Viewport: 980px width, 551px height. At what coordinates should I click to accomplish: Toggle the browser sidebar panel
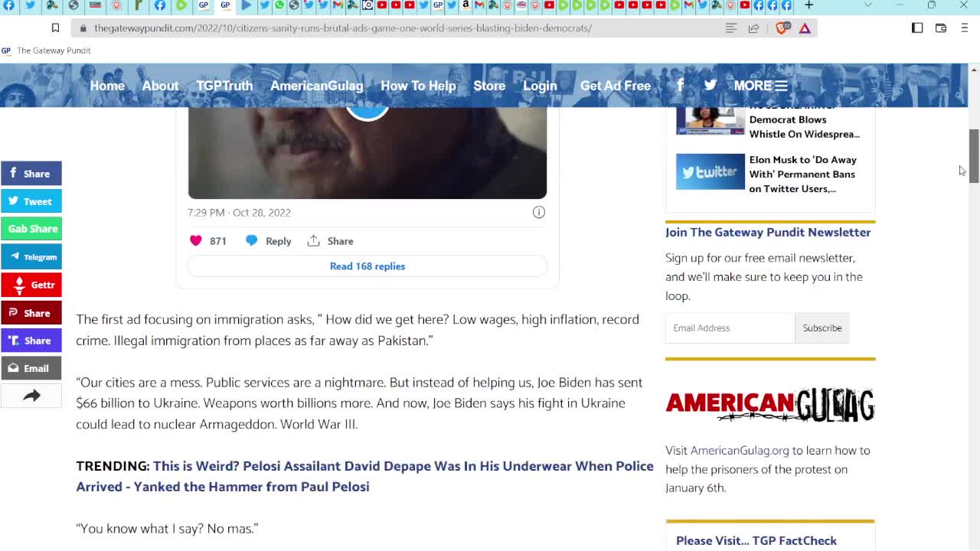pos(917,28)
